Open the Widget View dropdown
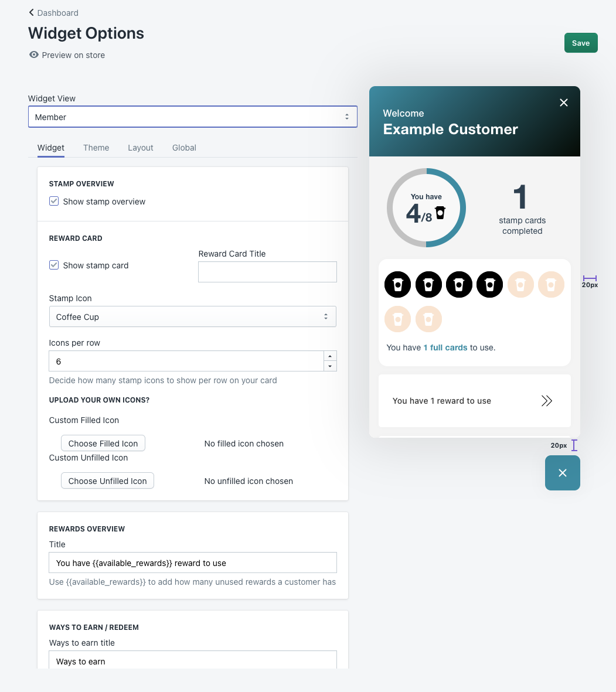The height and width of the screenshot is (692, 616). [192, 117]
